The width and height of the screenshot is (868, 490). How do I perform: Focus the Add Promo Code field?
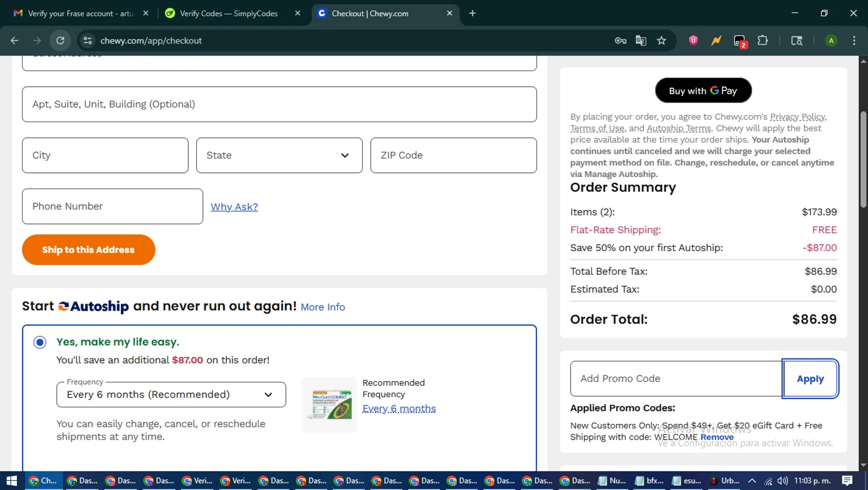pyautogui.click(x=676, y=379)
